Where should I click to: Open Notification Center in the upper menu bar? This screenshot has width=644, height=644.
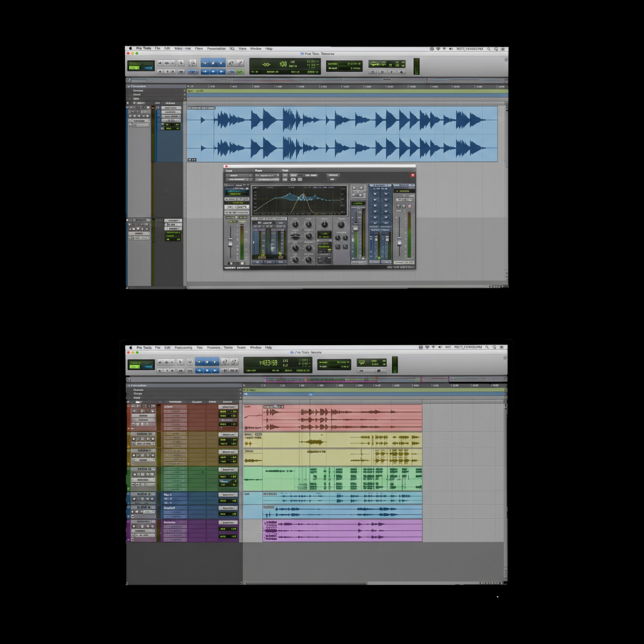point(502,49)
